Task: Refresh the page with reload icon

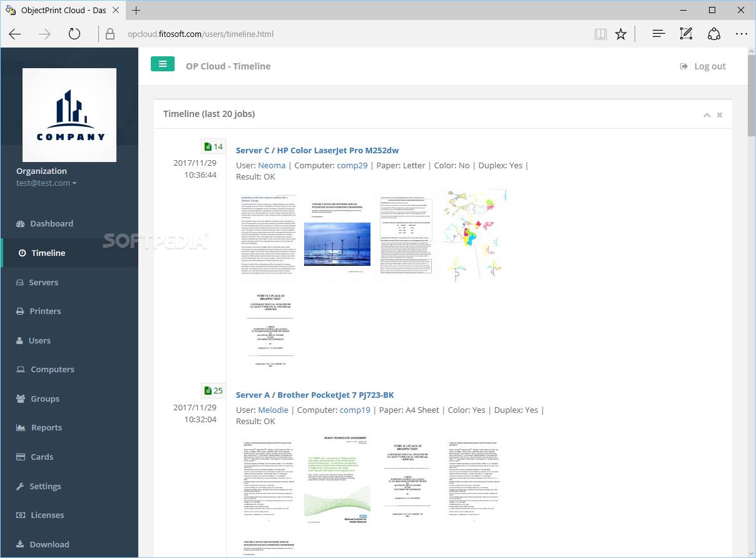Action: [74, 34]
